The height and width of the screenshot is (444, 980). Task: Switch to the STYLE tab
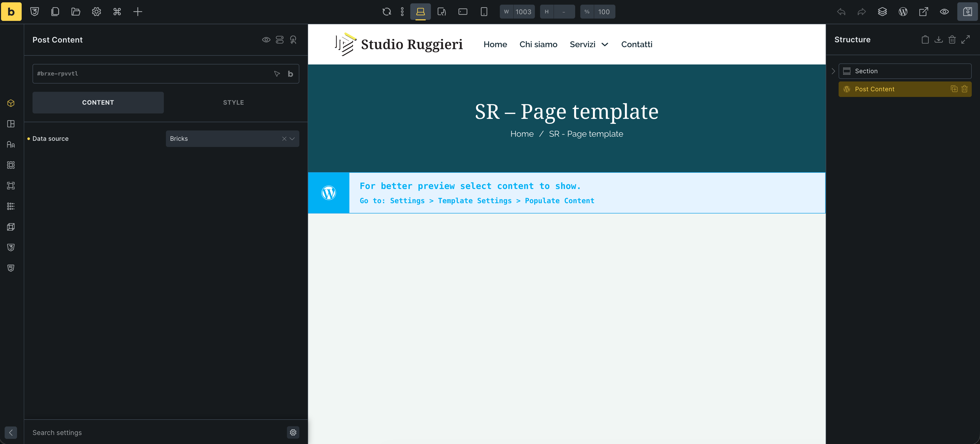(233, 103)
